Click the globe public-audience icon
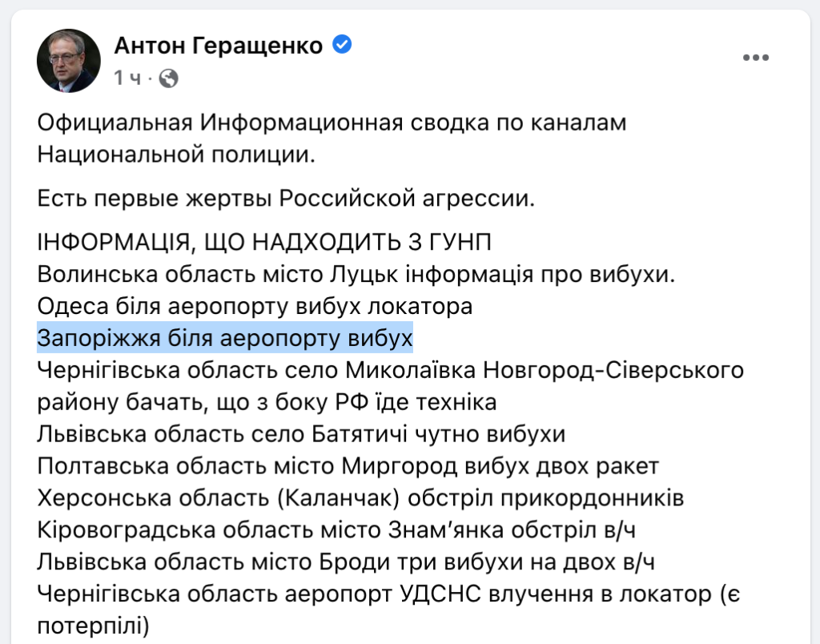 click(x=168, y=78)
